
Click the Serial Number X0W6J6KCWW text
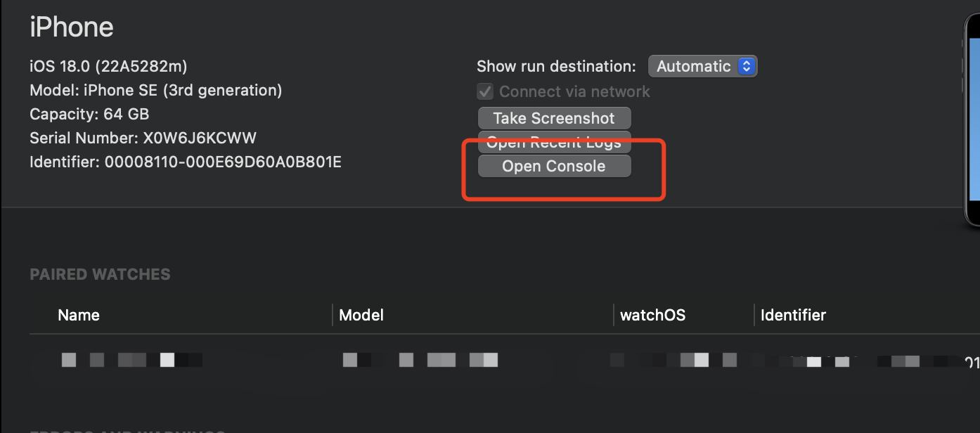143,138
